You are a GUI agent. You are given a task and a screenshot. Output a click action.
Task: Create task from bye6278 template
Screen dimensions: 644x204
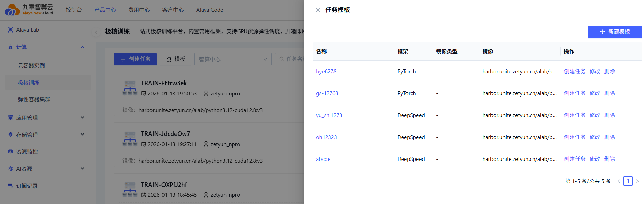tap(575, 71)
